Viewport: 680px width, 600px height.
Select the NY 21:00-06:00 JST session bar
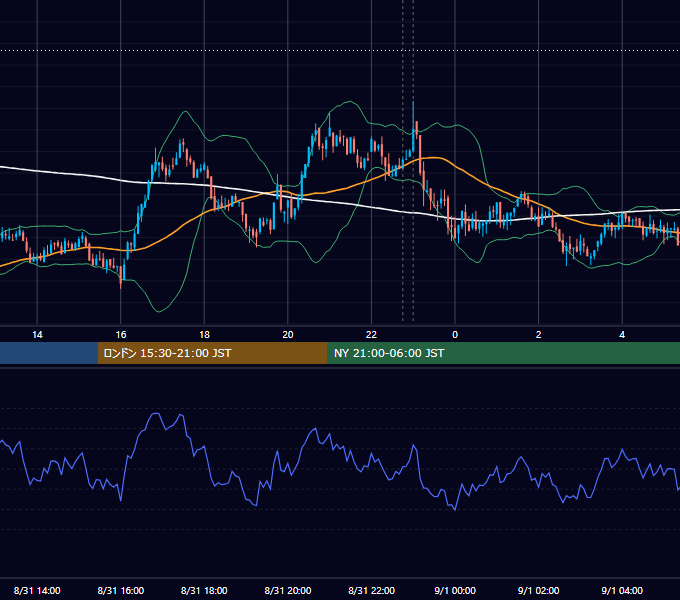click(x=503, y=353)
